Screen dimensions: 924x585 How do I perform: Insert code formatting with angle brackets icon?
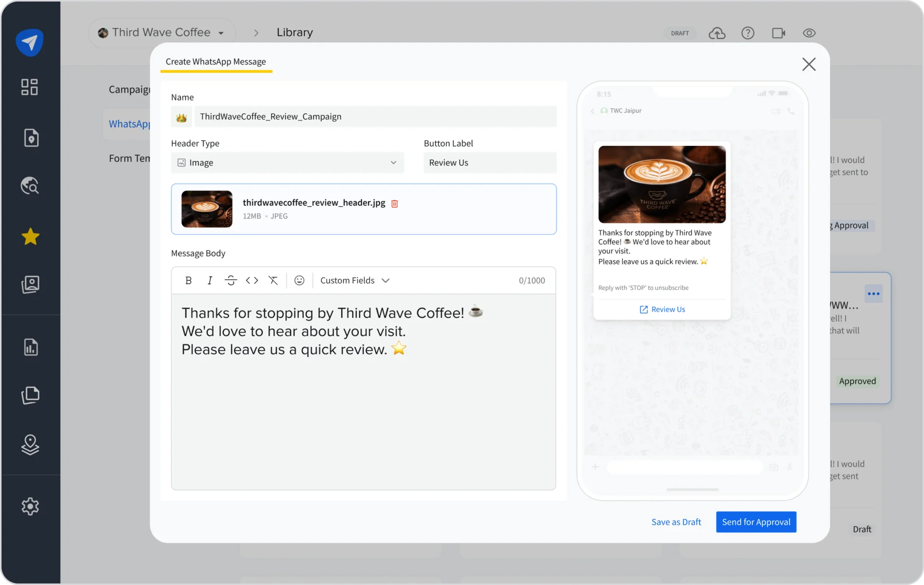coord(252,281)
